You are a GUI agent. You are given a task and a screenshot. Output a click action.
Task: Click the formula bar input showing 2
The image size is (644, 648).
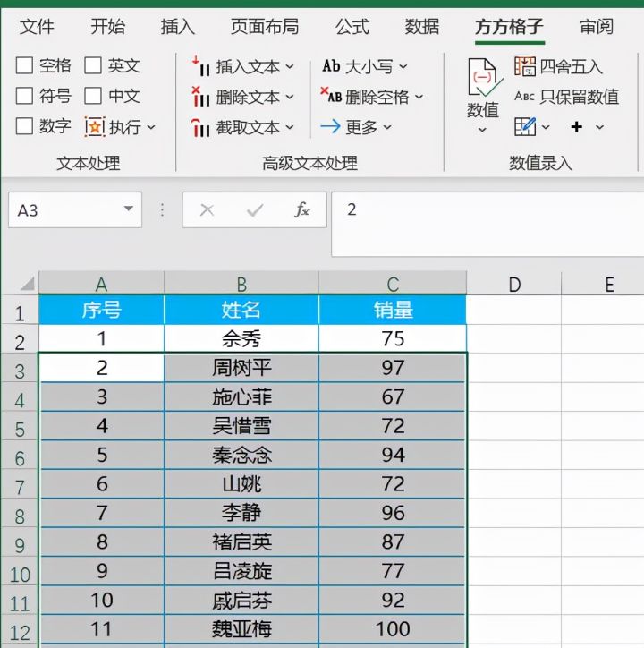point(487,224)
